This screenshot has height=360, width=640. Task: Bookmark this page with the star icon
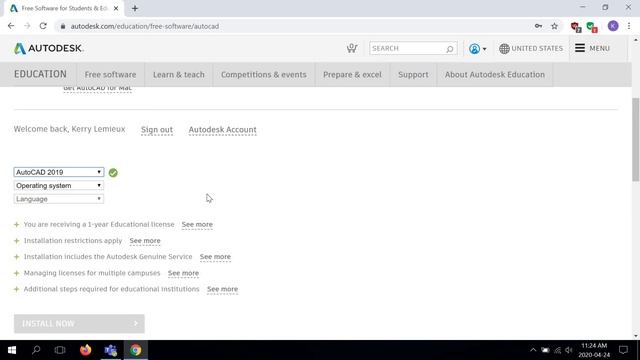(x=554, y=26)
